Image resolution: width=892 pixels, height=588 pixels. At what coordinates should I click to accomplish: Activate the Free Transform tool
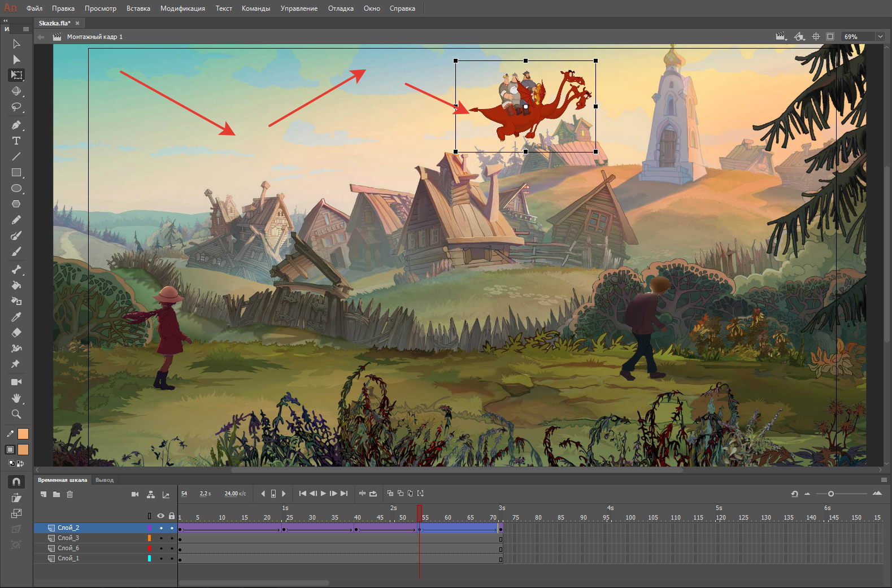tap(16, 75)
